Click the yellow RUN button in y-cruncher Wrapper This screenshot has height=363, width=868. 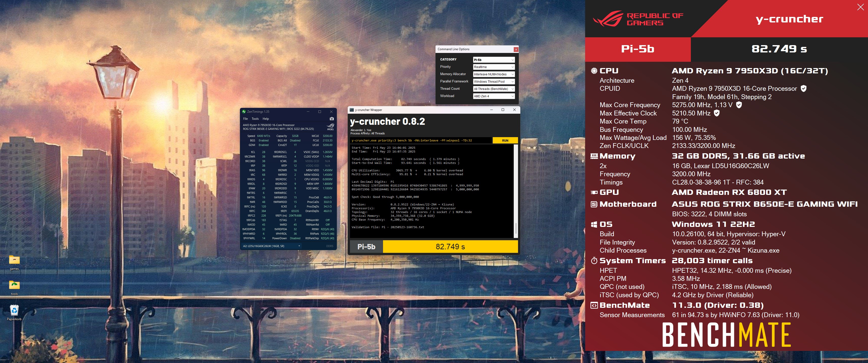[505, 140]
